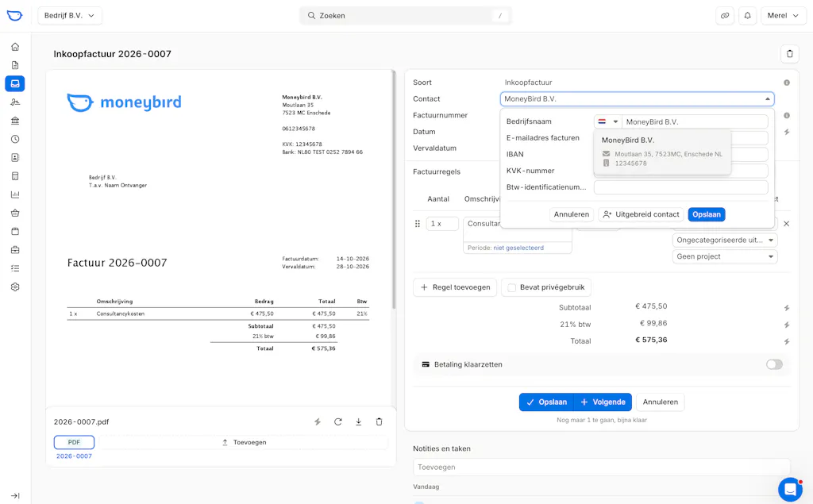Image resolution: width=813 pixels, height=504 pixels.
Task: Click Regel toevoegen button
Action: [x=455, y=287]
